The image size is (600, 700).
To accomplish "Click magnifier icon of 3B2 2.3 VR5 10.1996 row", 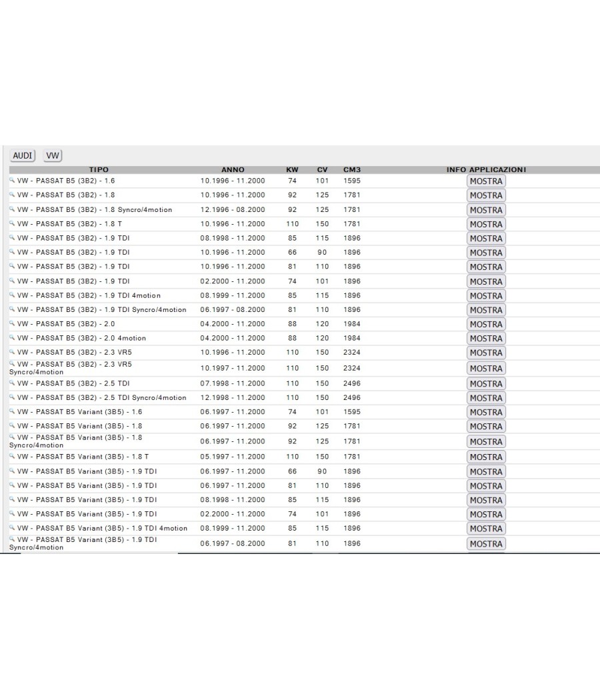I will point(12,352).
